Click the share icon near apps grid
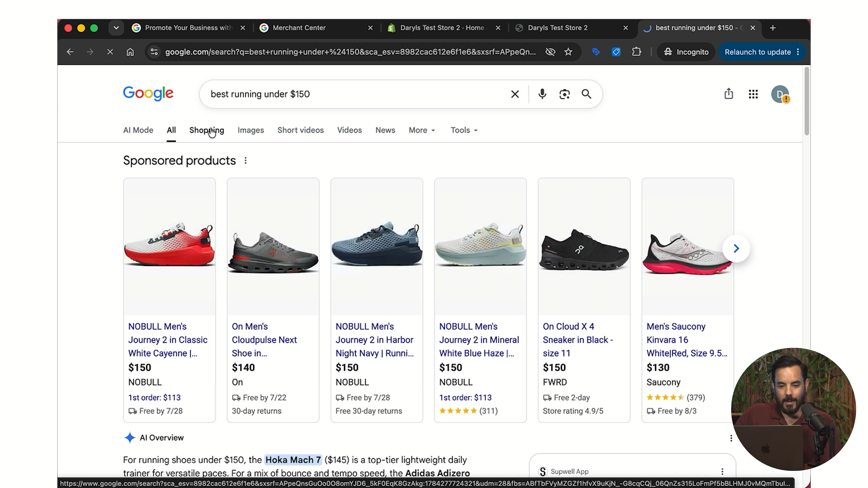Image resolution: width=868 pixels, height=488 pixels. [729, 94]
